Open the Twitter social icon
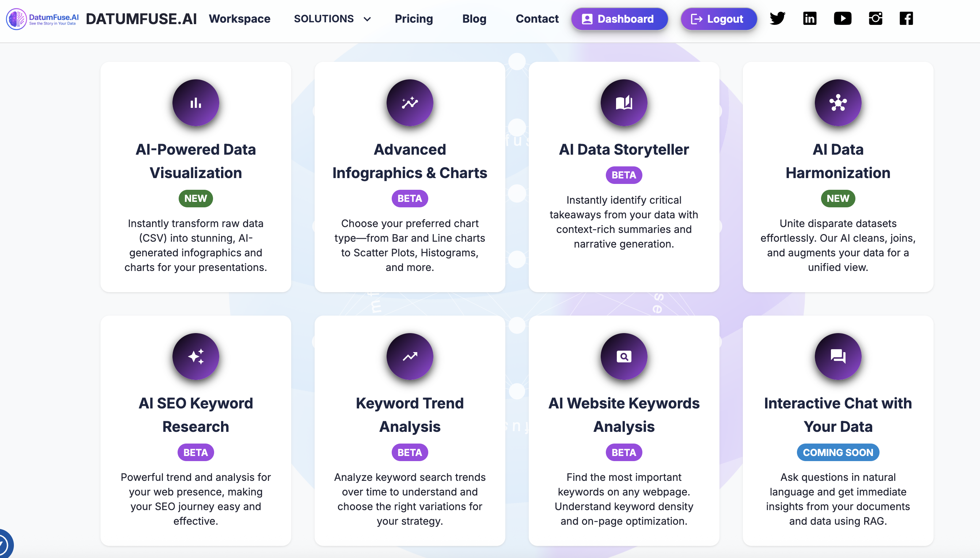 click(778, 18)
